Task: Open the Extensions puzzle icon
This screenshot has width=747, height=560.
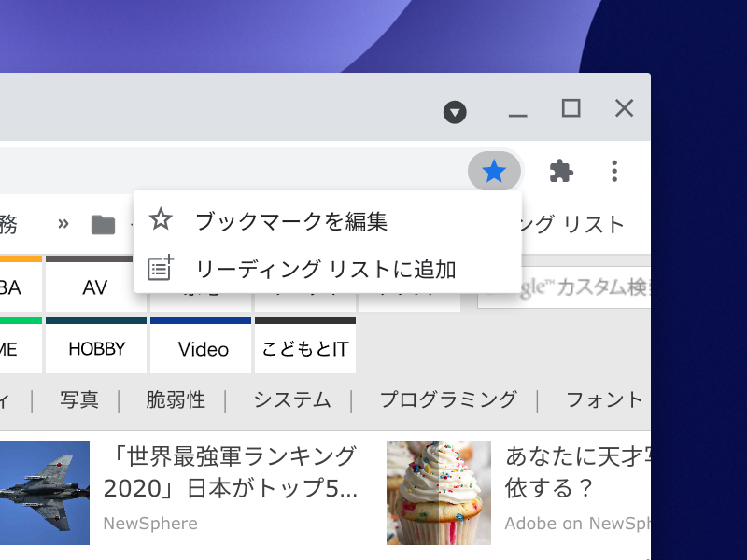Action: coord(560,172)
